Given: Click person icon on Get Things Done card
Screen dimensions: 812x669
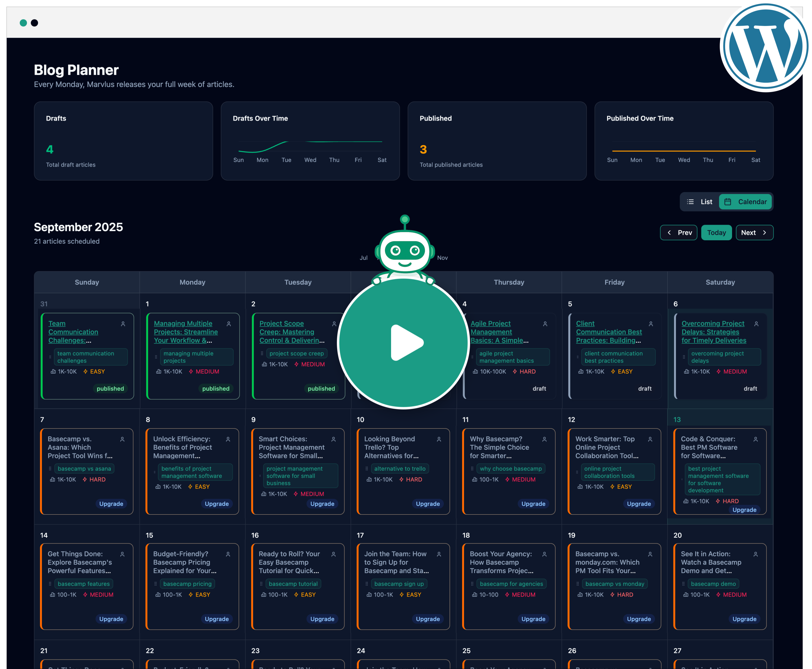Looking at the screenshot, I should [122, 554].
